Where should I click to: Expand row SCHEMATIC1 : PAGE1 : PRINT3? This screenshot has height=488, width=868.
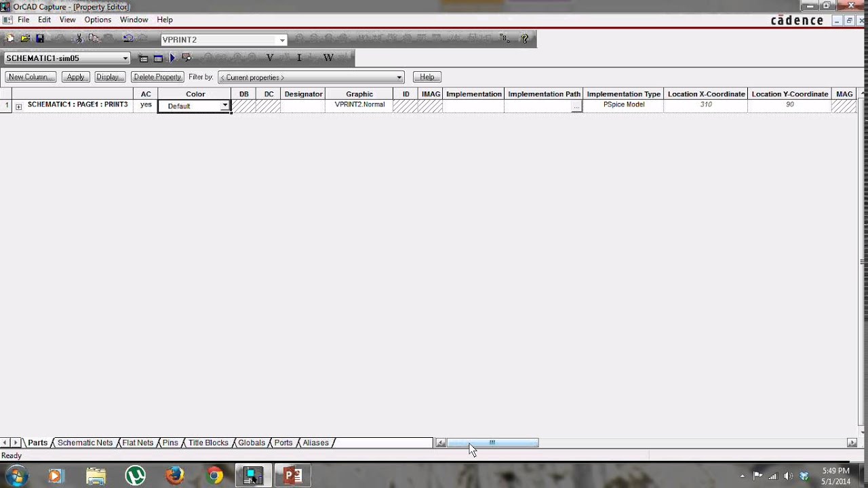tap(18, 106)
